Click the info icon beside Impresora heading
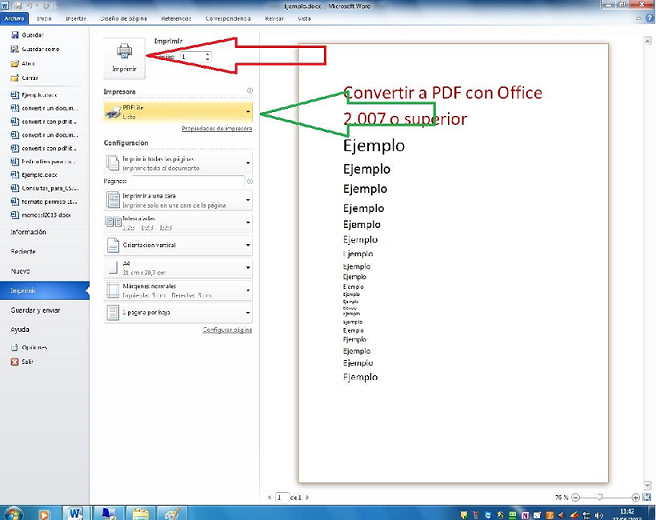 250,90
